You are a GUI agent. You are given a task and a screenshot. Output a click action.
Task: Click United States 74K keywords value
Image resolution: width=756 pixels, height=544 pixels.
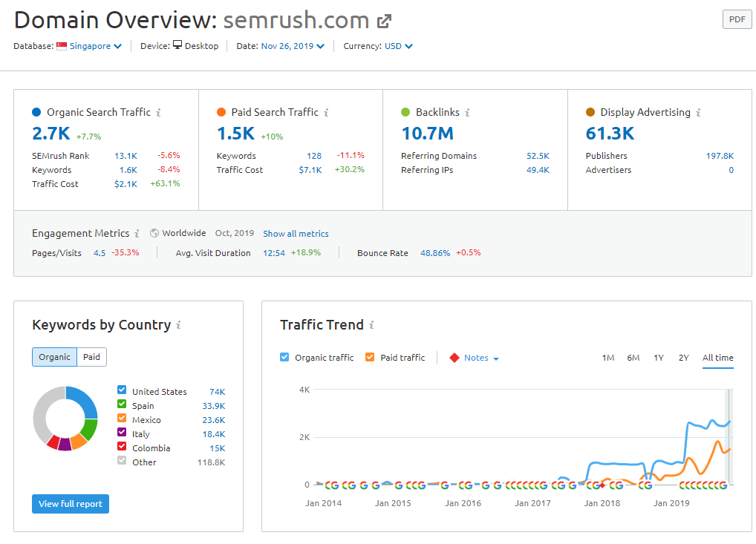point(217,392)
